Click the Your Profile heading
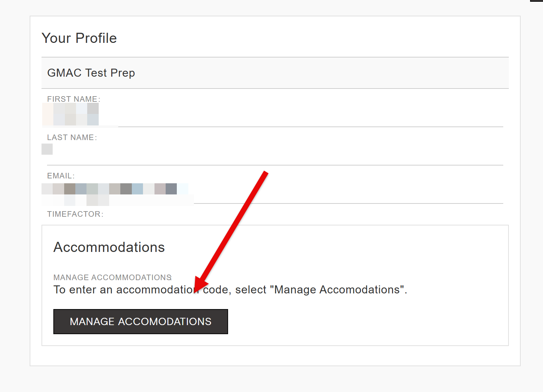Screen dimensions: 543x392 click(79, 38)
